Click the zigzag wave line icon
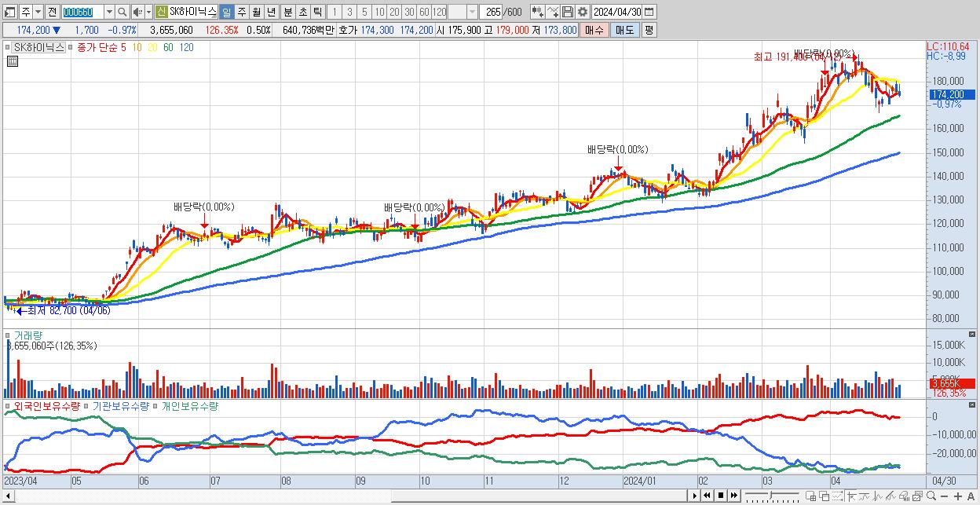Viewport: 980px width, 505px height. [x=878, y=496]
